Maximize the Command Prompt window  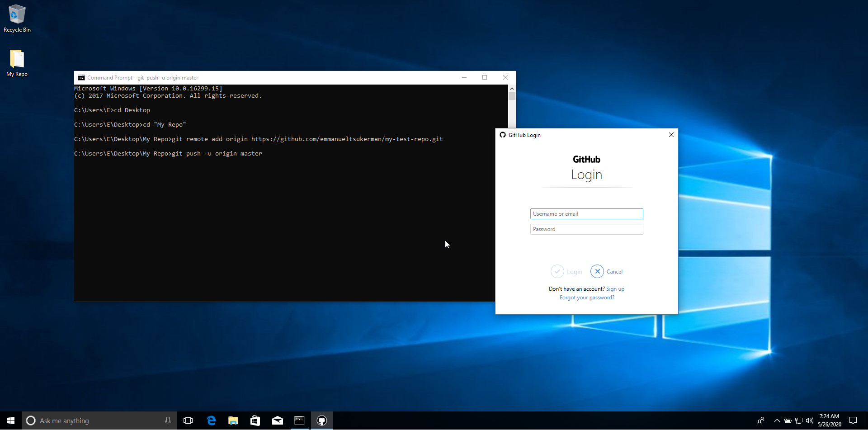[x=485, y=78]
